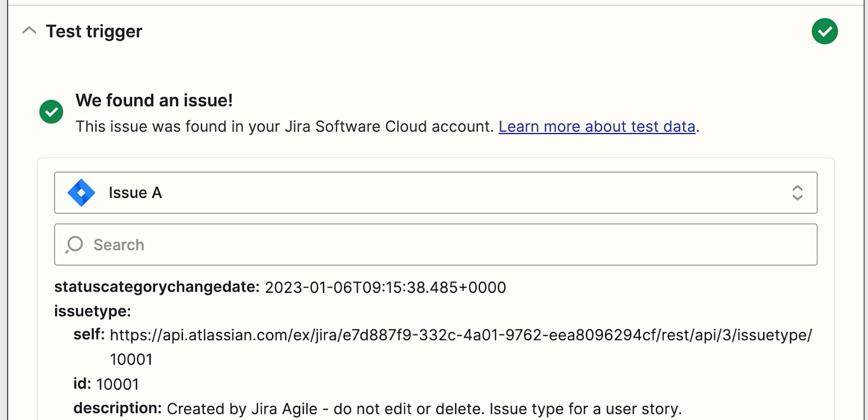Screen dimensions: 868x420
Task: Click the issuetype field label
Action: tap(92, 311)
